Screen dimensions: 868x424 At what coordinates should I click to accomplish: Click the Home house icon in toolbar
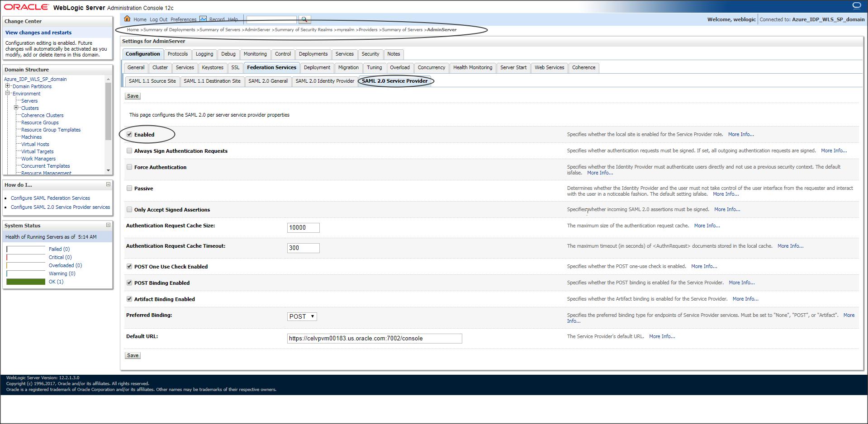tap(127, 19)
